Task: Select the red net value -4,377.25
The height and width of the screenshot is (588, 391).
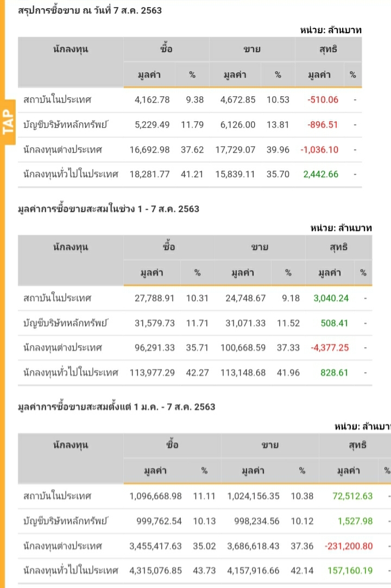Action: pos(330,347)
